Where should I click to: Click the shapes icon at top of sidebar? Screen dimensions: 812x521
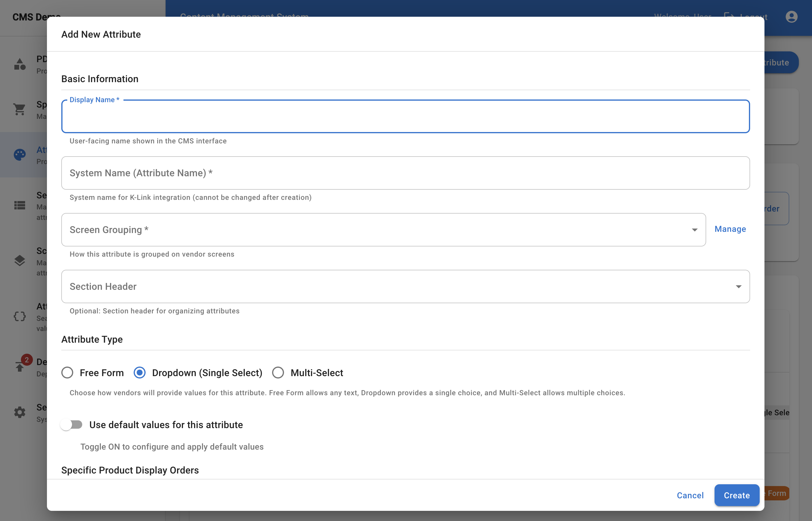click(19, 64)
